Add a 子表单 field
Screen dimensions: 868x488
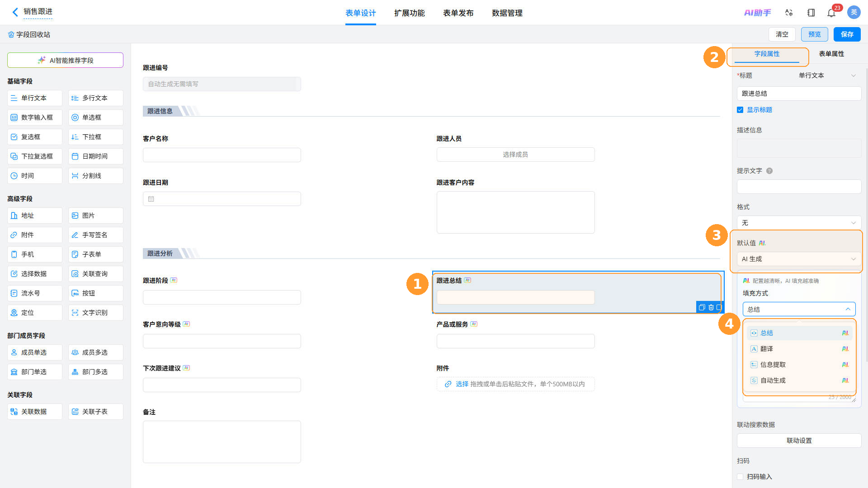pyautogui.click(x=96, y=254)
